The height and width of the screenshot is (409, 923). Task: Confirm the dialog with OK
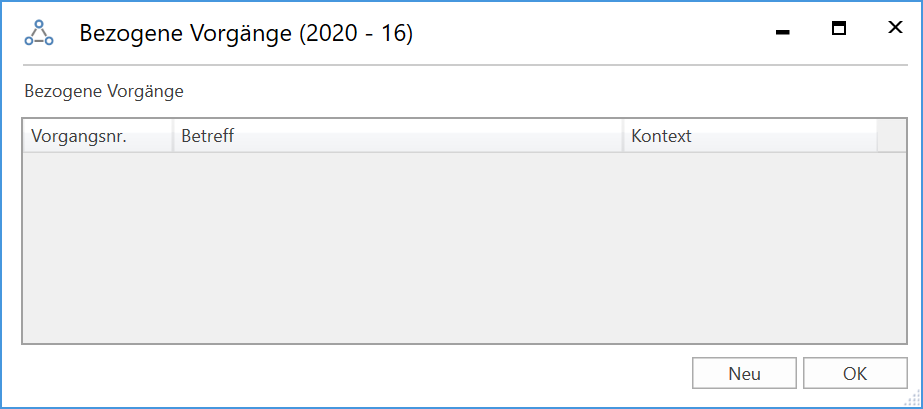point(854,374)
